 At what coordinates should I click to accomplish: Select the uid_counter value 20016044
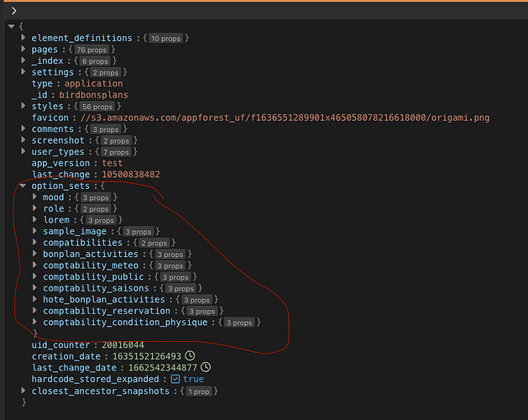click(123, 345)
